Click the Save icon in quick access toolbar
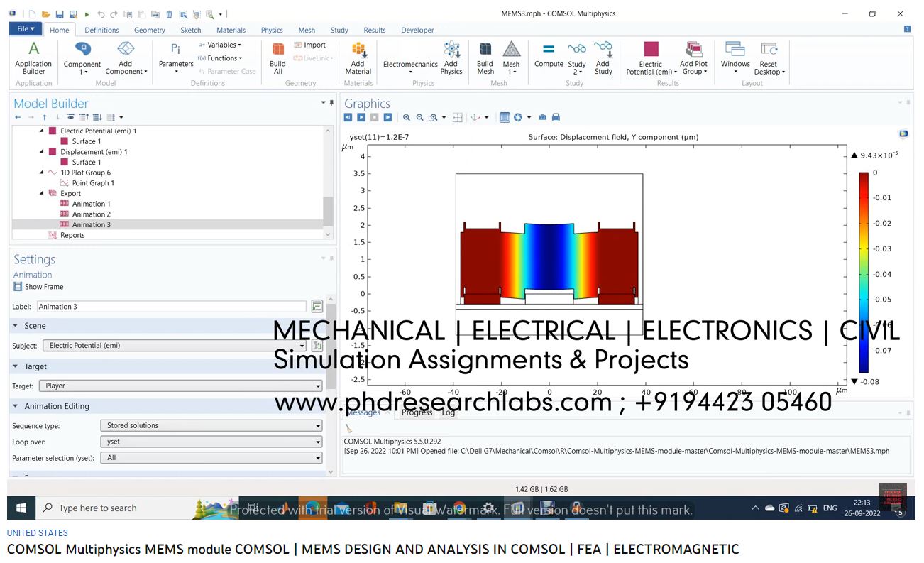The width and height of the screenshot is (924, 563). pos(60,14)
